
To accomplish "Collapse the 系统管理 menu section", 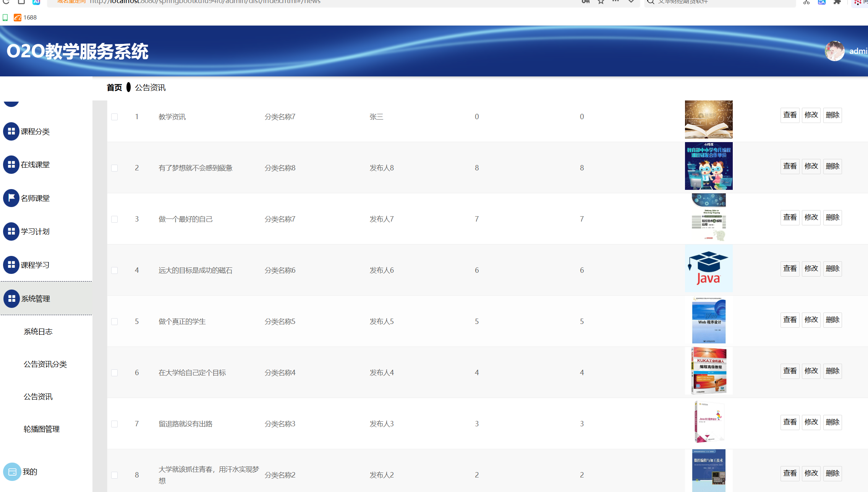I will pyautogui.click(x=36, y=299).
